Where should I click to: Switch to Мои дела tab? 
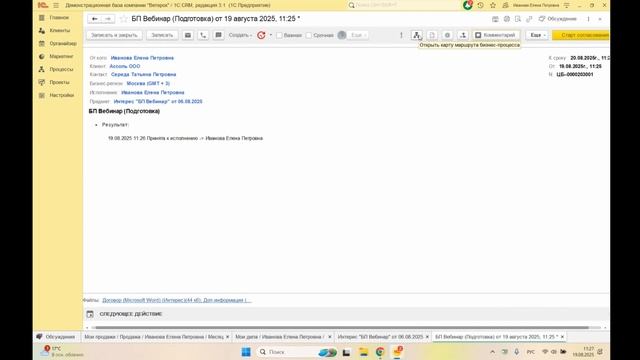[280, 337]
